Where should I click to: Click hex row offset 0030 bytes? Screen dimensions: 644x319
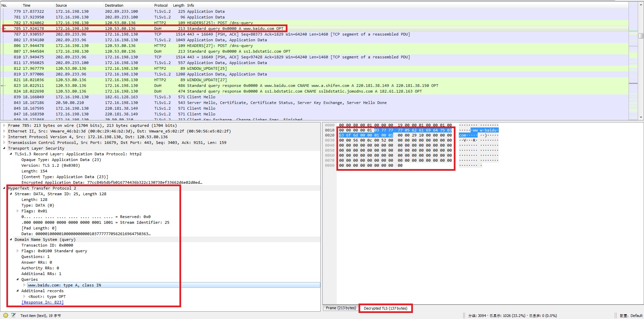[395, 140]
